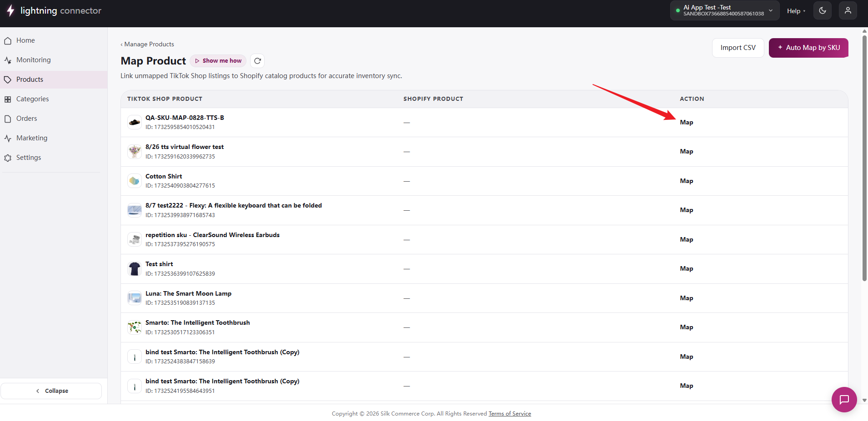Toggle dark mode moon icon
The image size is (868, 421).
823,10
